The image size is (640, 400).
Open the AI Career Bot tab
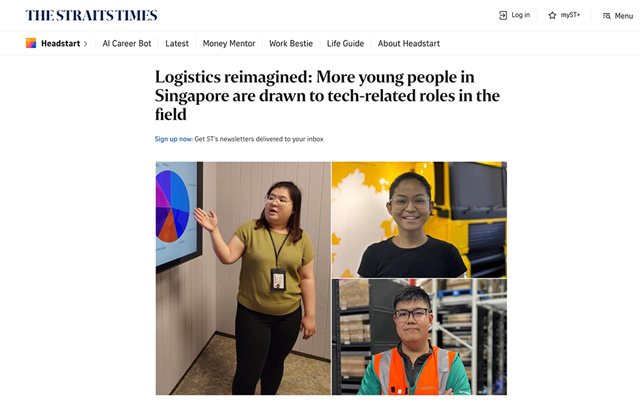pos(127,44)
